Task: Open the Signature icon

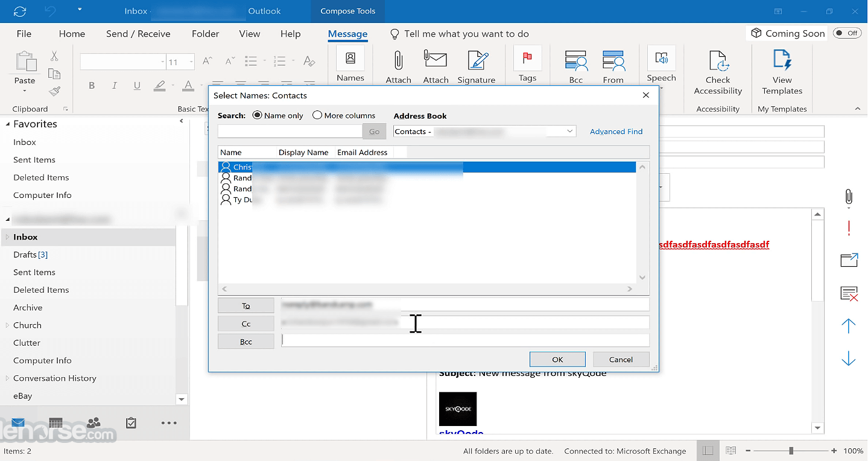Action: coord(477,61)
